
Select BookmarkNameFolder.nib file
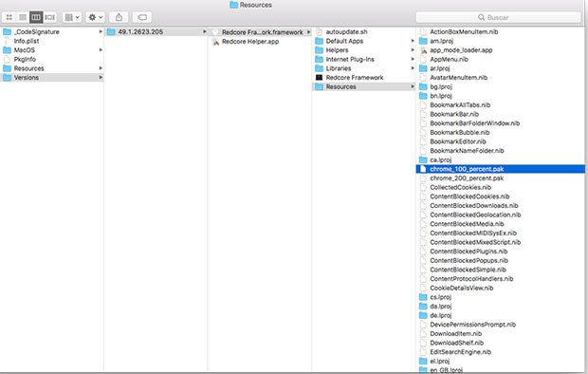click(501, 151)
